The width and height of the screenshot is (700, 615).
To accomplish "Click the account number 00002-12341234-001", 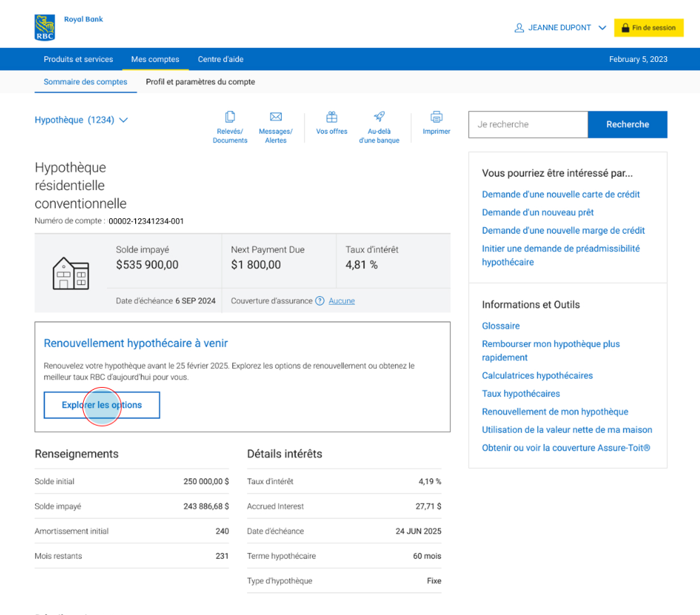I will click(x=146, y=221).
